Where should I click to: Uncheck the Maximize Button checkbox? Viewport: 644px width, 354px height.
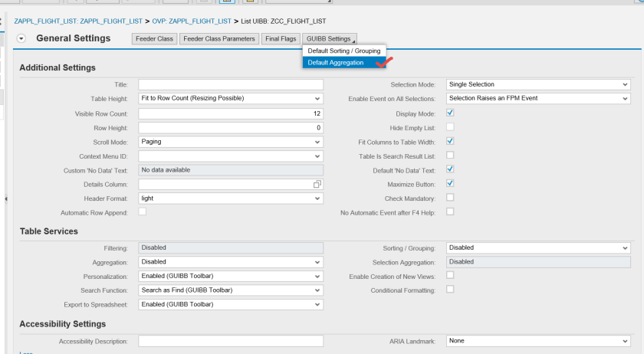450,183
